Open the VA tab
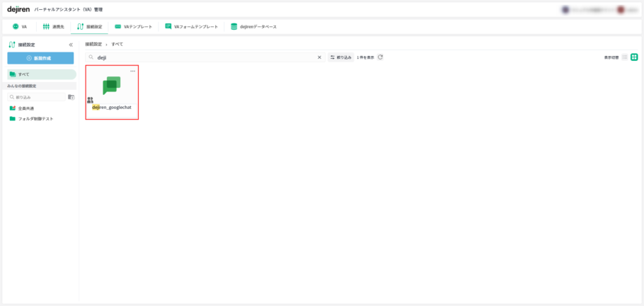This screenshot has height=306, width=644. click(x=20, y=26)
